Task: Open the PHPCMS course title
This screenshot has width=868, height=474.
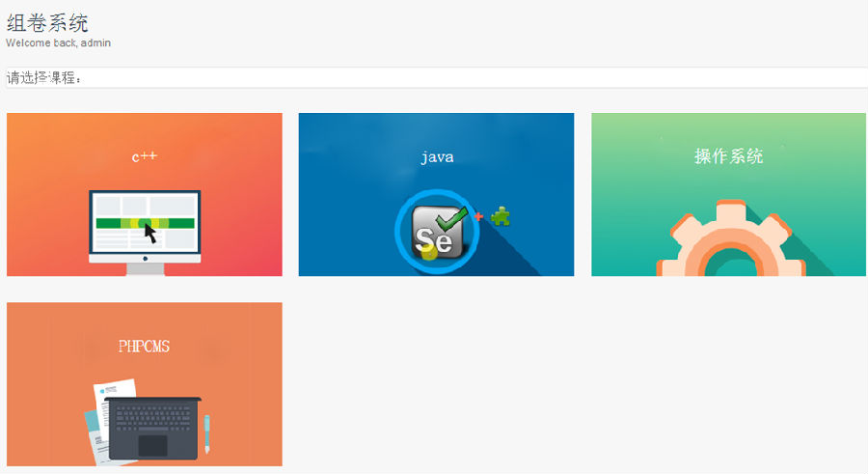Action: pos(144,347)
